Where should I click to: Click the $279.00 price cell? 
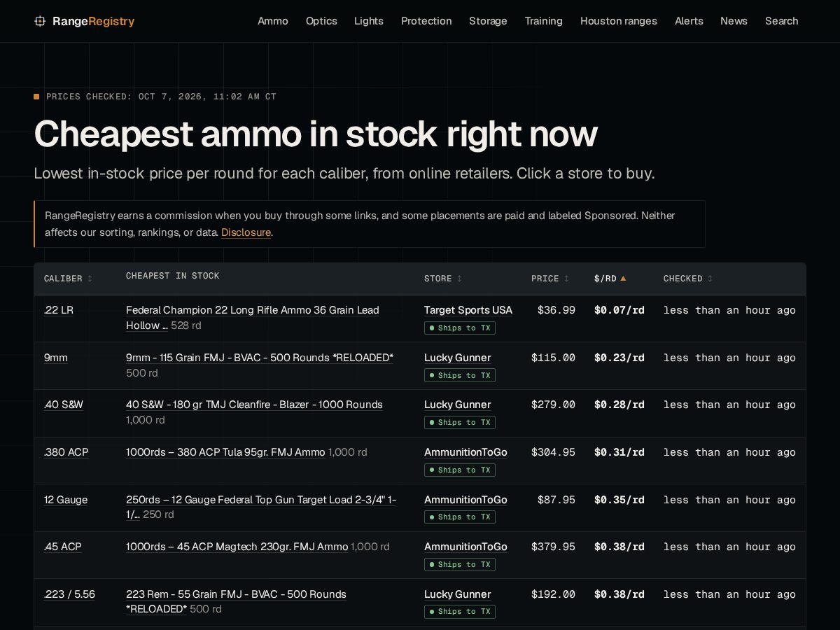(554, 405)
